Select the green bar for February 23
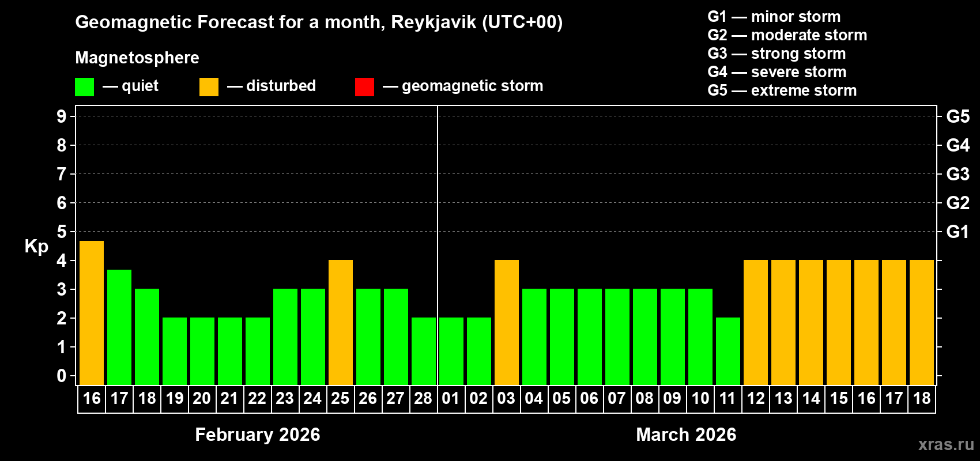980x461 pixels. click(285, 337)
